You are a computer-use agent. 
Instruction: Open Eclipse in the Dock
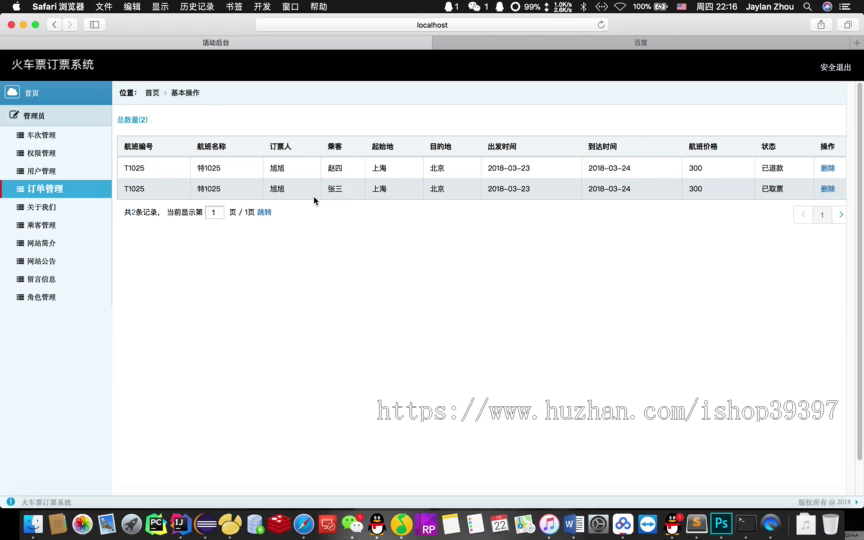click(205, 524)
